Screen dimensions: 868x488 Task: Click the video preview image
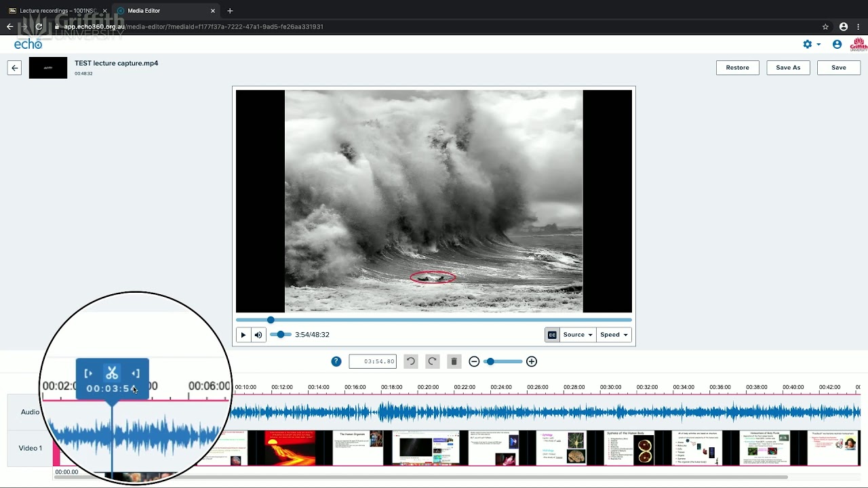[x=433, y=201]
